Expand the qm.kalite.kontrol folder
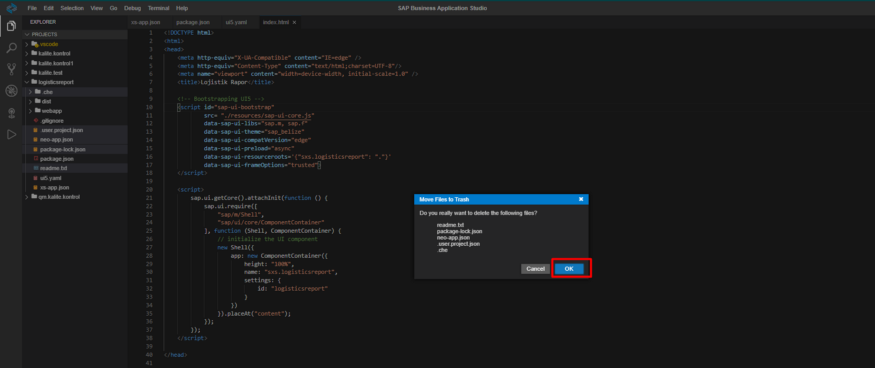The image size is (875, 368). (x=27, y=197)
